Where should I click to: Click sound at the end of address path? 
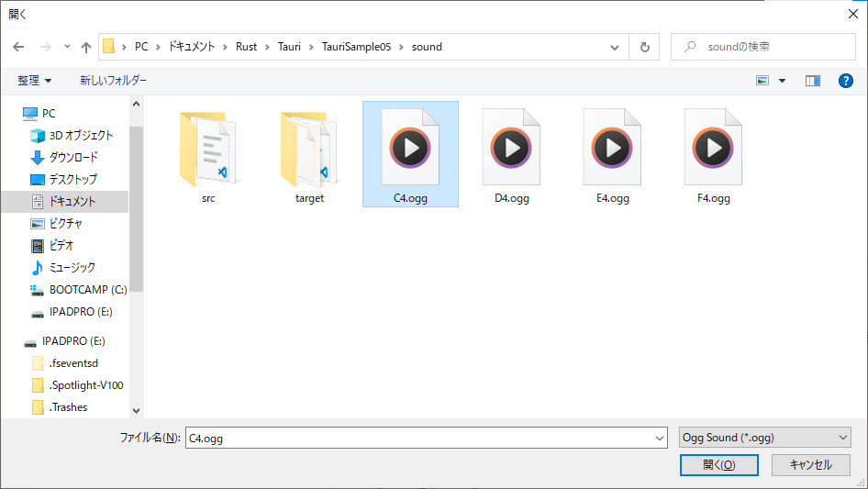[427, 47]
